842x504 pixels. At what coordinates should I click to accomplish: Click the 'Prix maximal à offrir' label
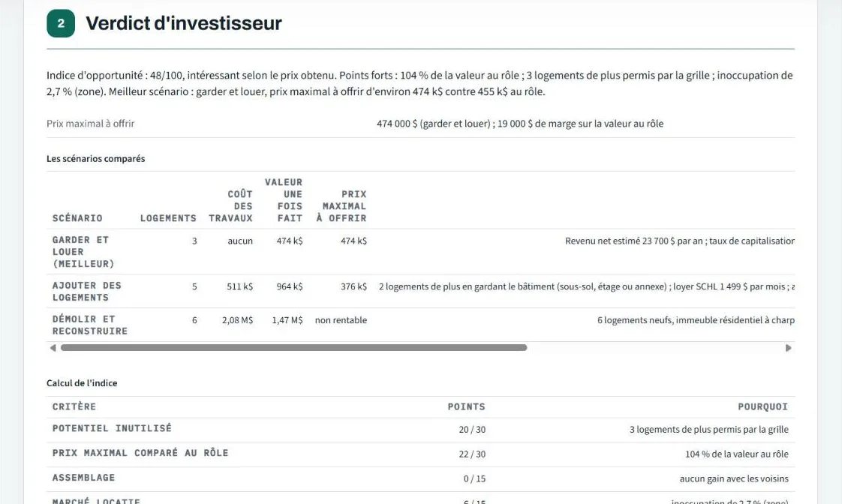click(x=90, y=124)
